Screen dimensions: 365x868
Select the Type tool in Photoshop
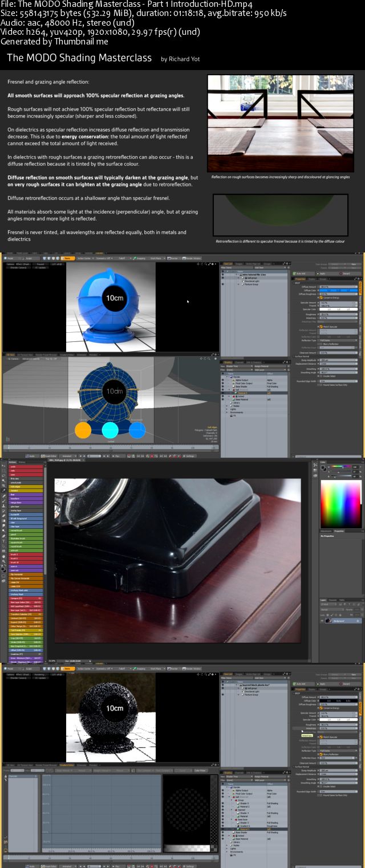[3, 541]
